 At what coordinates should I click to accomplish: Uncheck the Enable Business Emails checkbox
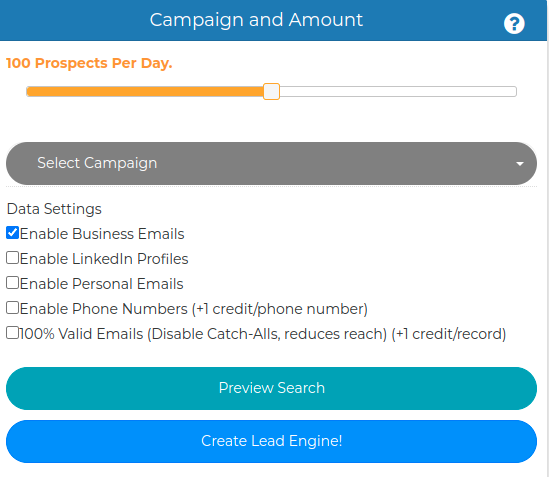tap(13, 233)
